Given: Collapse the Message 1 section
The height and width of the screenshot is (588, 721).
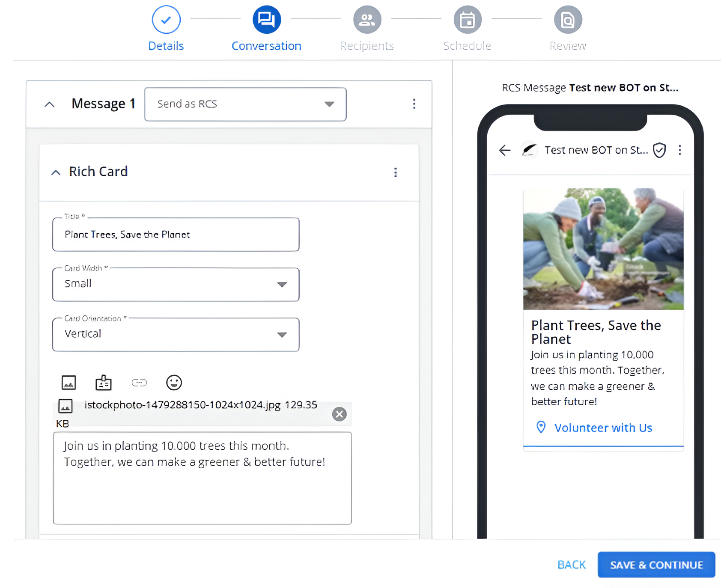Looking at the screenshot, I should pos(50,104).
